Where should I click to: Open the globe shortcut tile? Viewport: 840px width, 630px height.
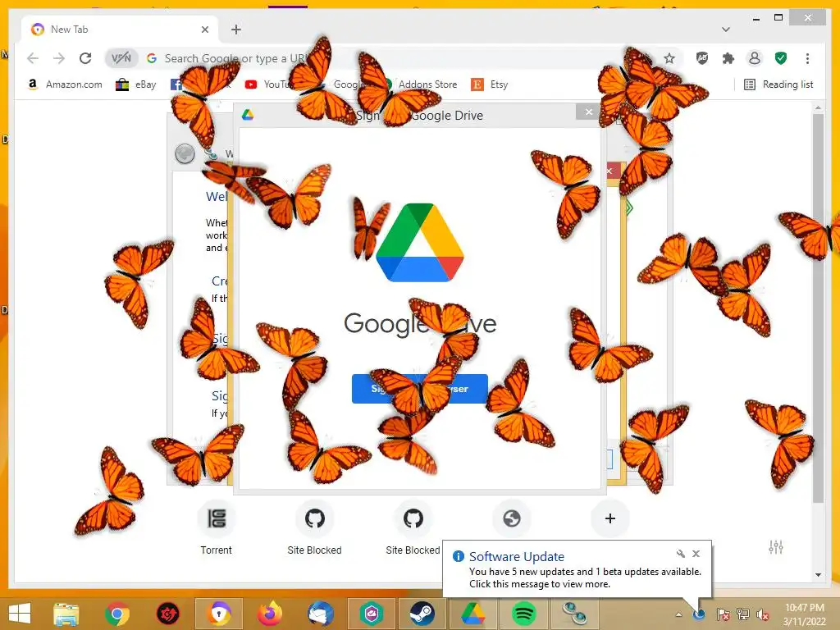pyautogui.click(x=512, y=518)
